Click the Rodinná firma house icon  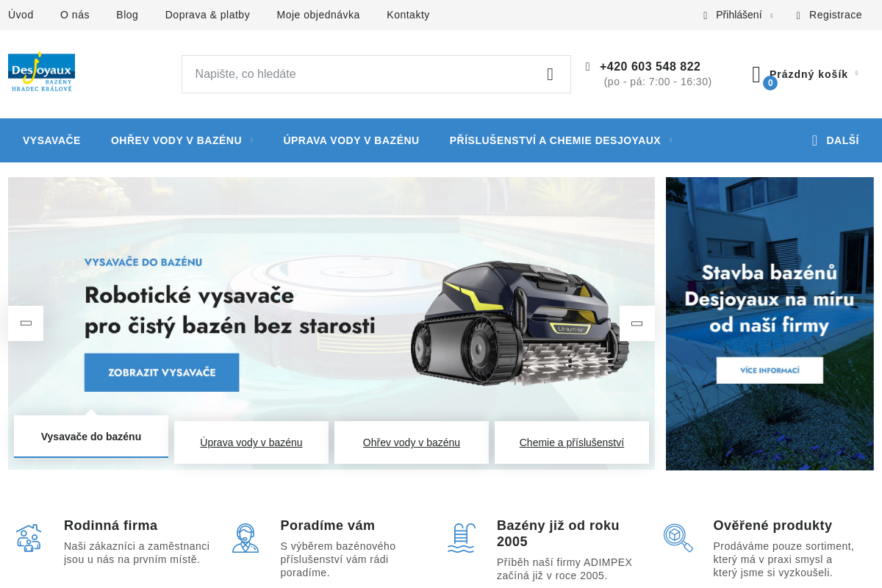coord(29,538)
